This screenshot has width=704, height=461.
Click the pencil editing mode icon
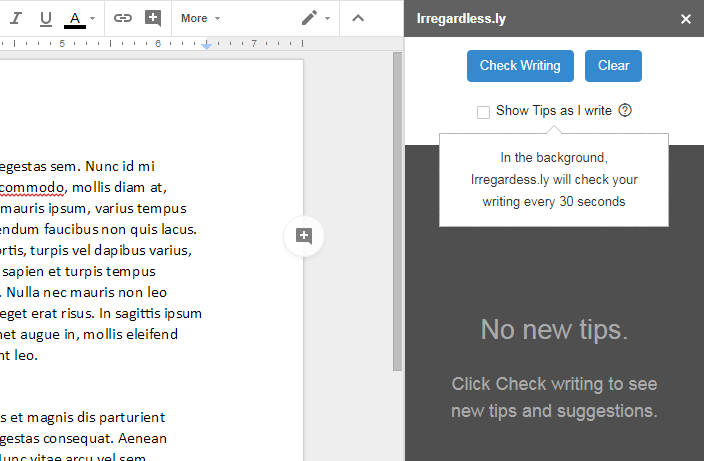309,18
